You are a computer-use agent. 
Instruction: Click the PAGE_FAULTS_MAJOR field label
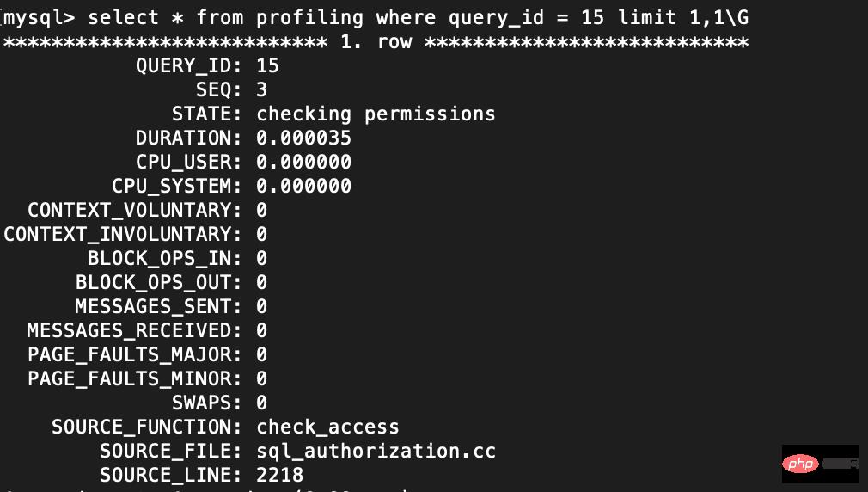134,354
